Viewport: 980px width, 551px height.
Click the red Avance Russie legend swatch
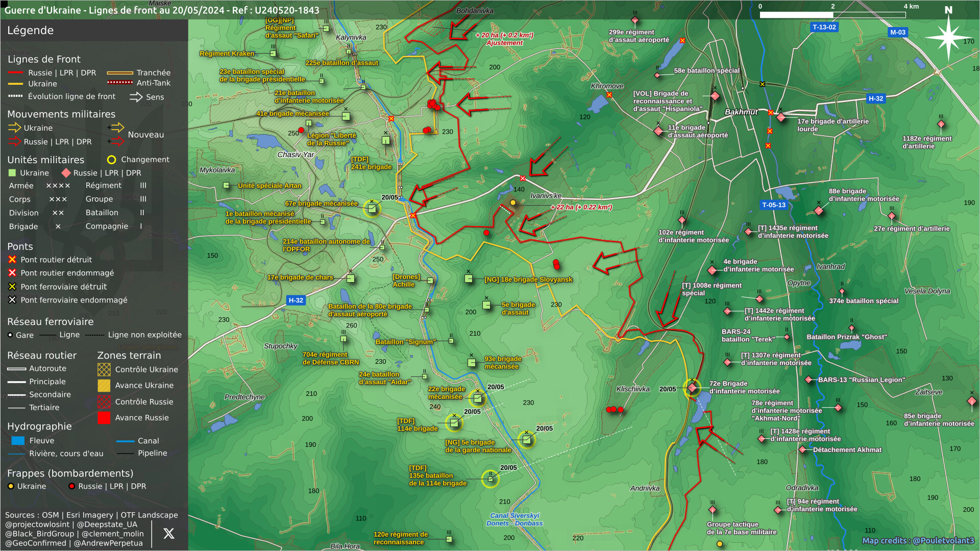(x=104, y=418)
